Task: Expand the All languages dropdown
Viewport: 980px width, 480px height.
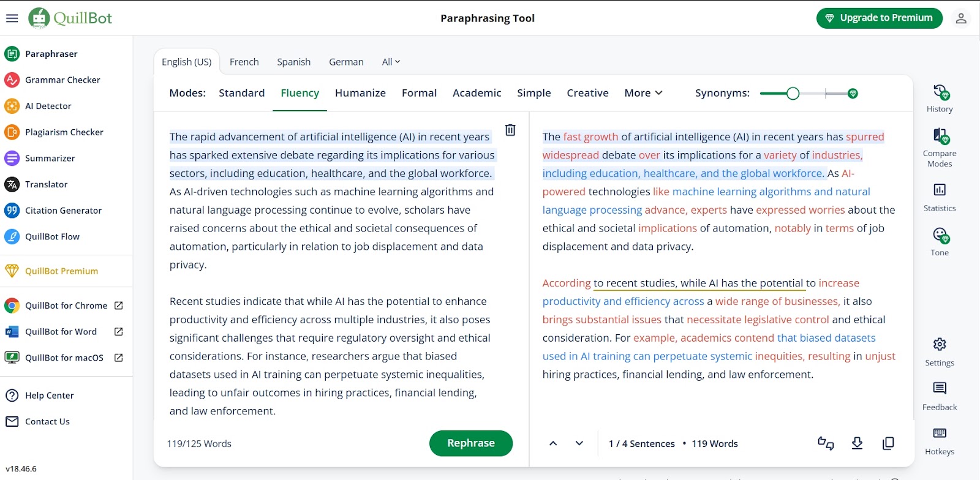Action: 391,62
